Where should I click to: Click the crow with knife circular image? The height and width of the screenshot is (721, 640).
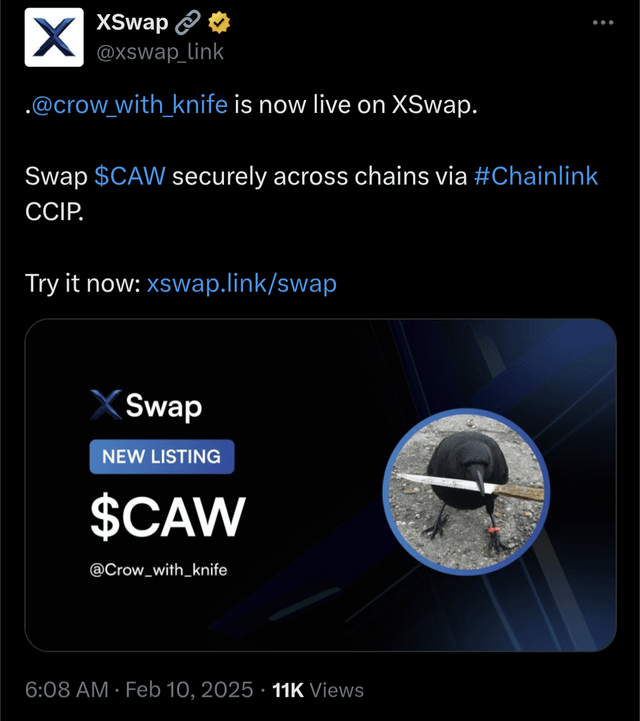tap(466, 491)
